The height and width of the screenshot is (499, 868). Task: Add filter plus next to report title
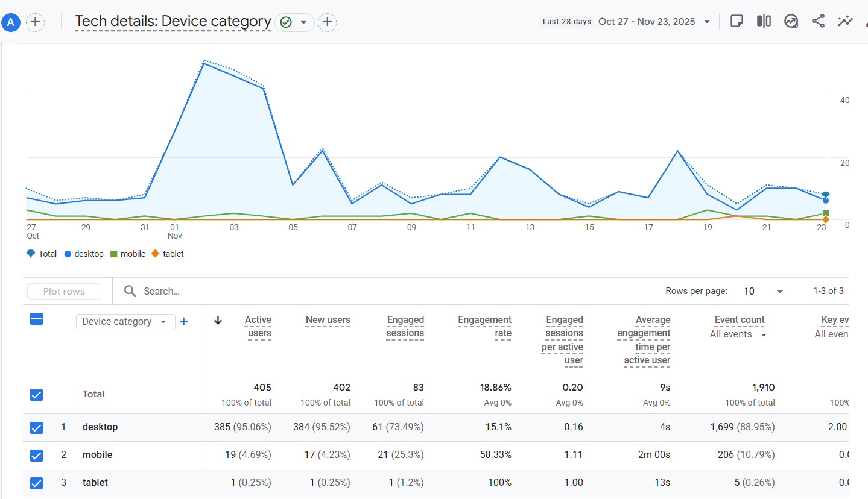click(327, 22)
